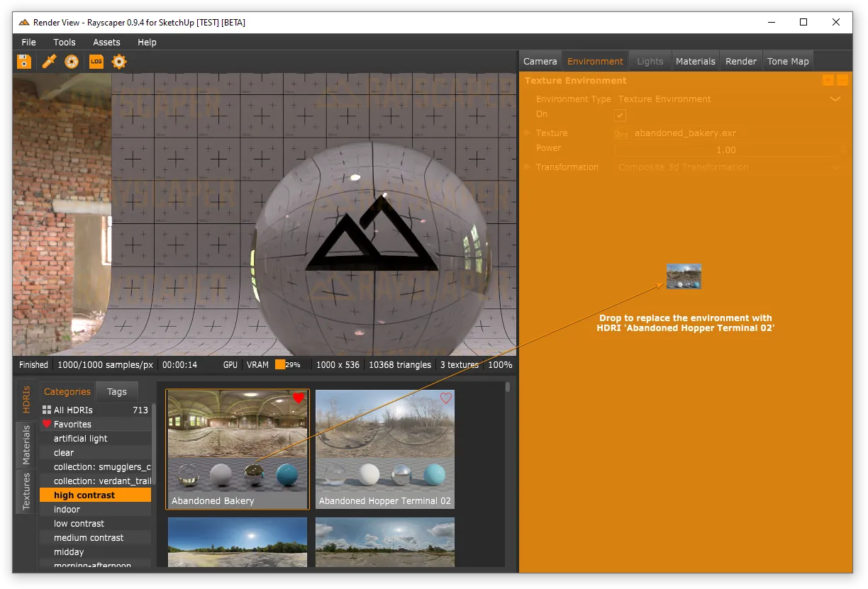Open help for the Texture Environment panel
The image size is (868, 589).
click(x=828, y=80)
